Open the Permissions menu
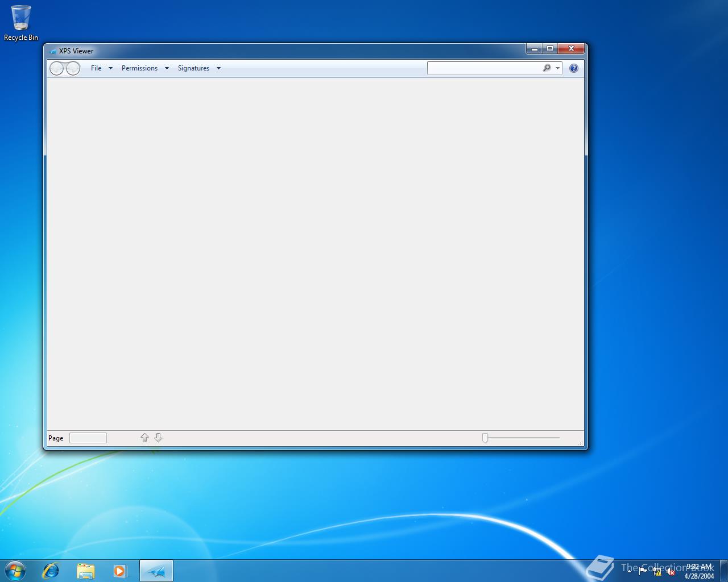Screen dimensions: 728x582 pyautogui.click(x=139, y=68)
